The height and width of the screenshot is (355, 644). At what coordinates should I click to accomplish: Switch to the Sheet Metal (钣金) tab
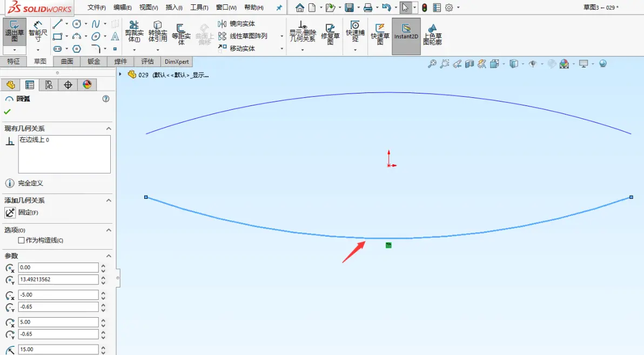[93, 62]
